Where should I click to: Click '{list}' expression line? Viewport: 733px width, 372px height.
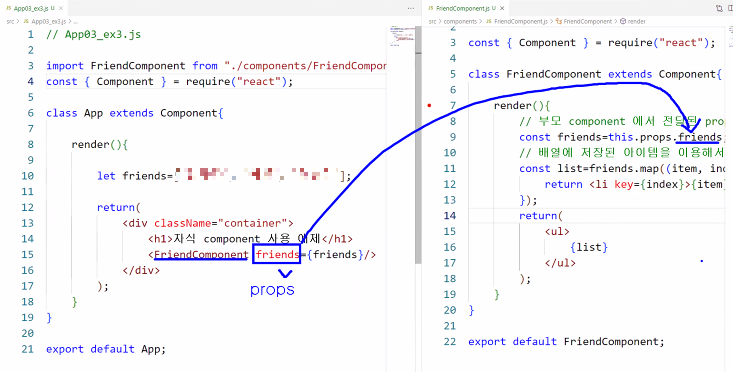pos(589,247)
